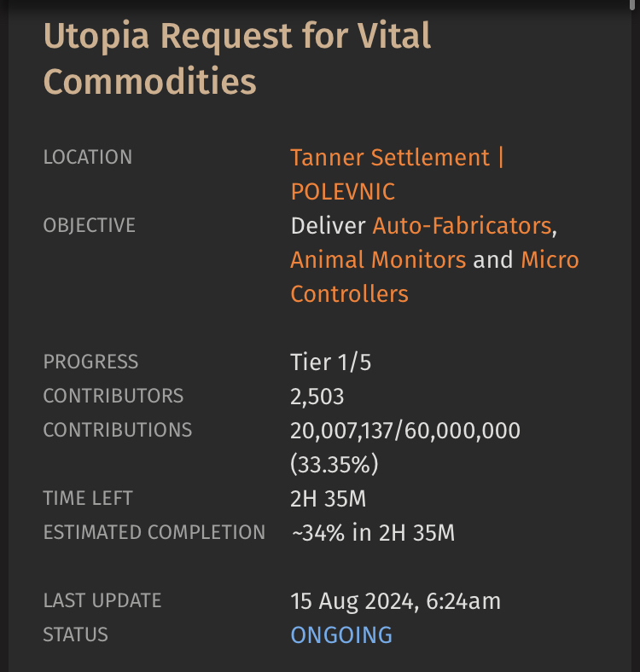The image size is (640, 672).
Task: Click the contributions value 20,007,137/60,000,000
Action: (x=405, y=431)
